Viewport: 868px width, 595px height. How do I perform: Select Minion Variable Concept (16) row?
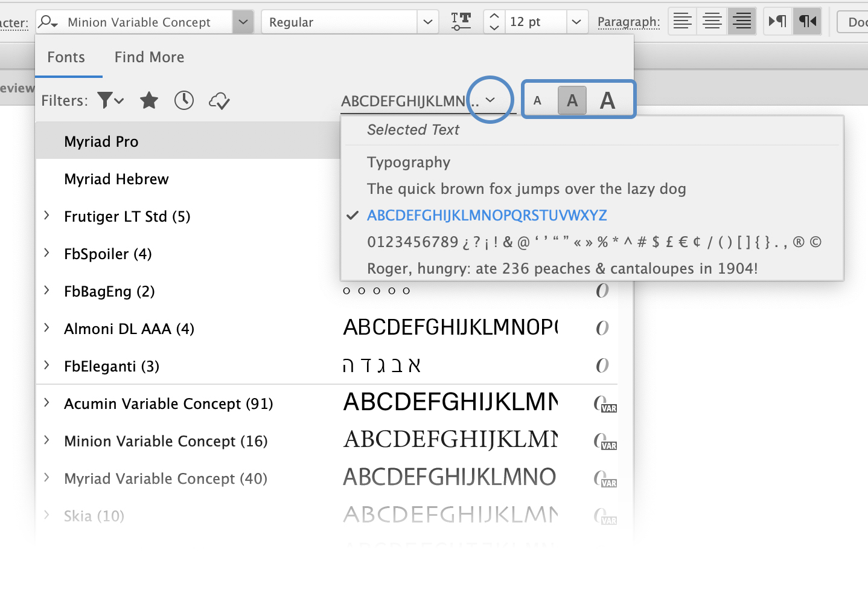click(327, 441)
